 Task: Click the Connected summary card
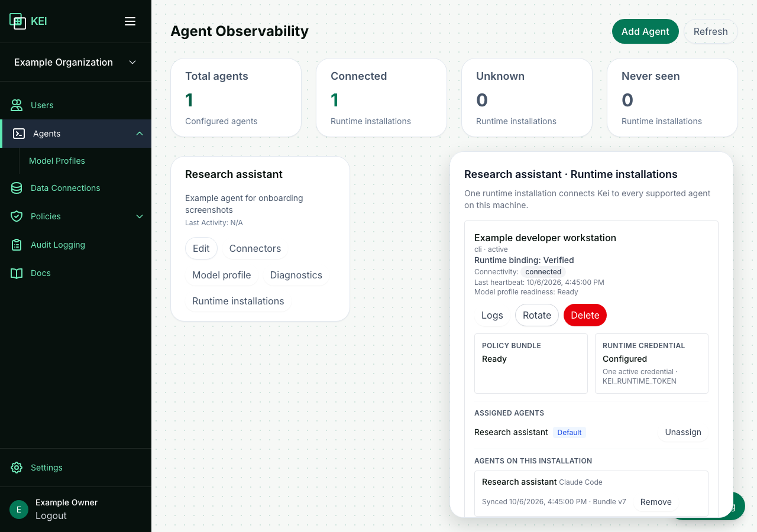click(x=381, y=98)
